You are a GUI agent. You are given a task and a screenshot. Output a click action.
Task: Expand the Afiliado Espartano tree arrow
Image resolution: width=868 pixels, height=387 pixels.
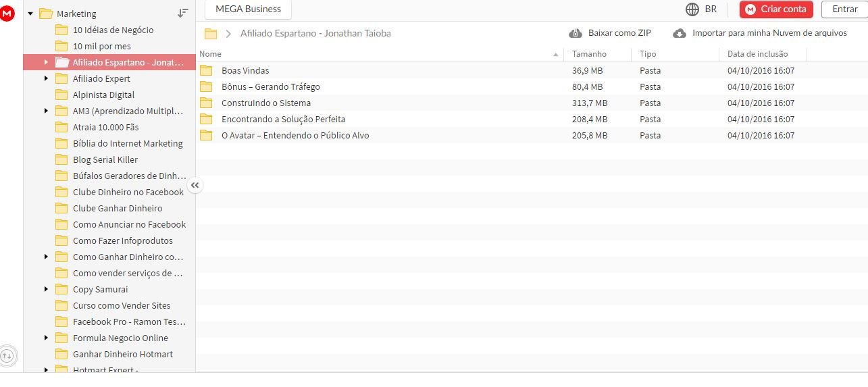[x=46, y=62]
